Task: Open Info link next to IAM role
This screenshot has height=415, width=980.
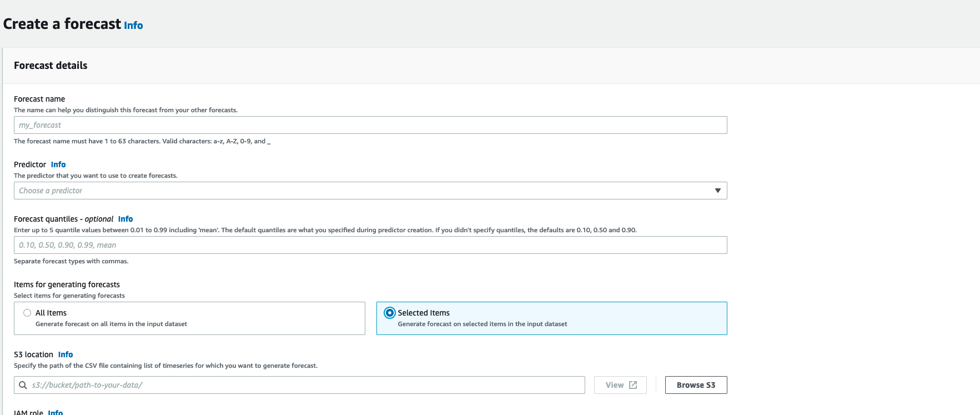Action: coord(56,412)
